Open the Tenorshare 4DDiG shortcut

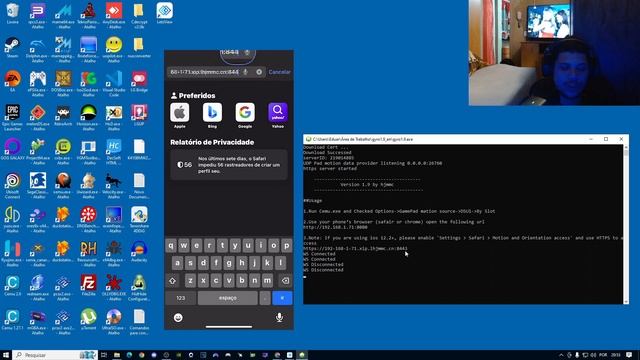click(x=139, y=219)
